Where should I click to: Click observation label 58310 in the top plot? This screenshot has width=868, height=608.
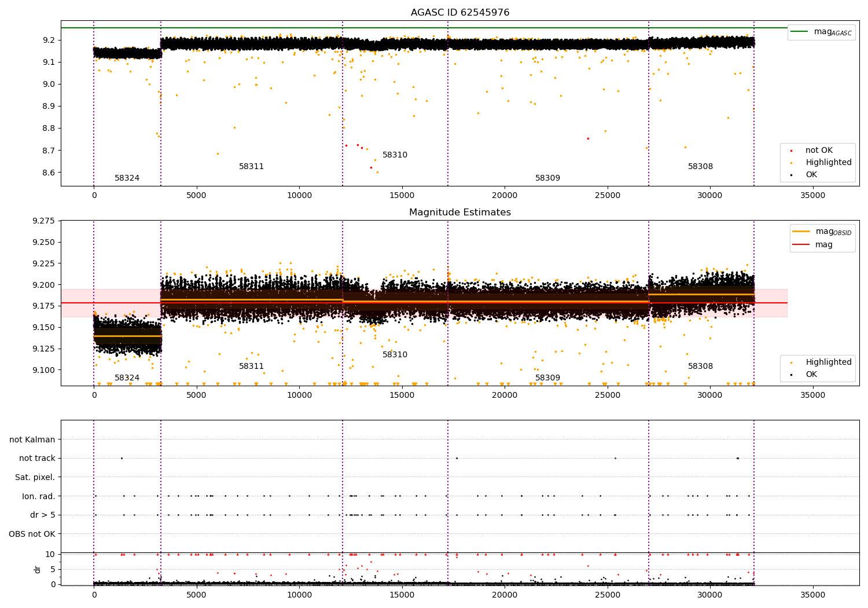point(395,155)
